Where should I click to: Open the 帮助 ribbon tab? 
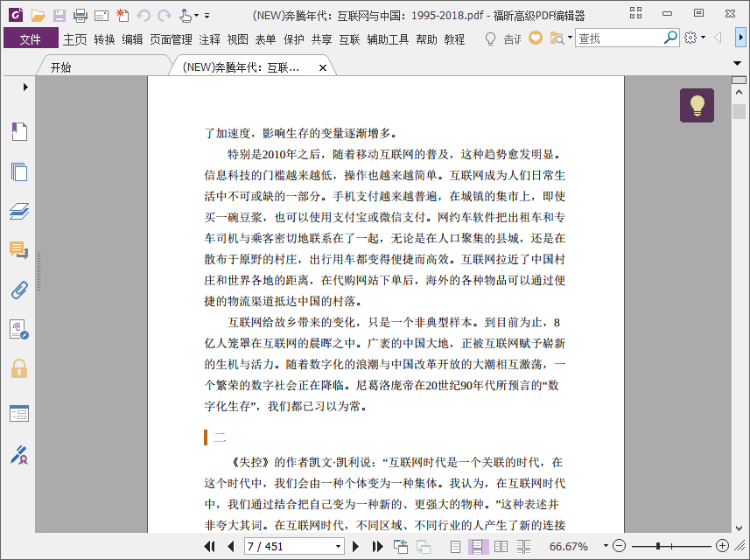pos(426,39)
